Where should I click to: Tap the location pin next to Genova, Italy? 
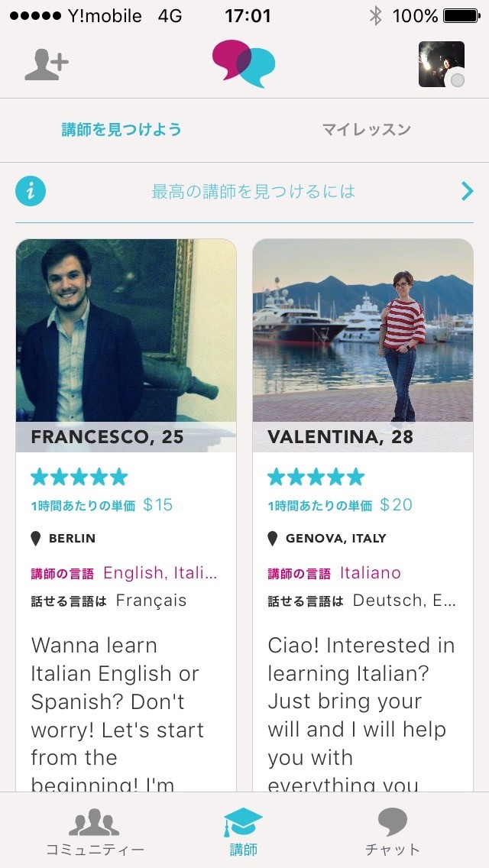coord(273,539)
